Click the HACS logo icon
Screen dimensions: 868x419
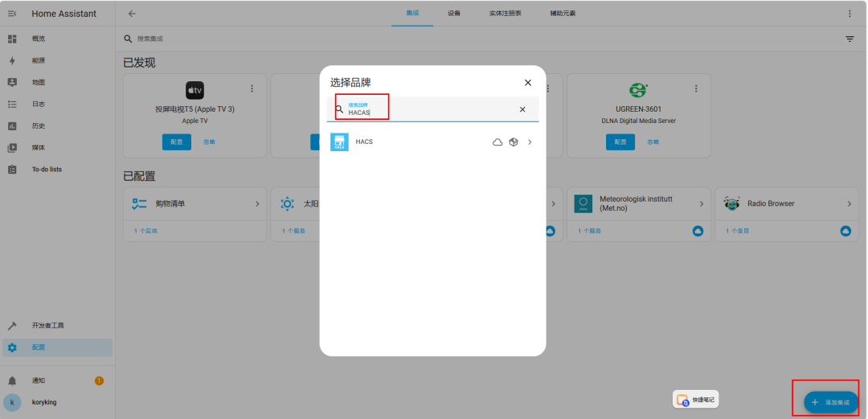[339, 142]
